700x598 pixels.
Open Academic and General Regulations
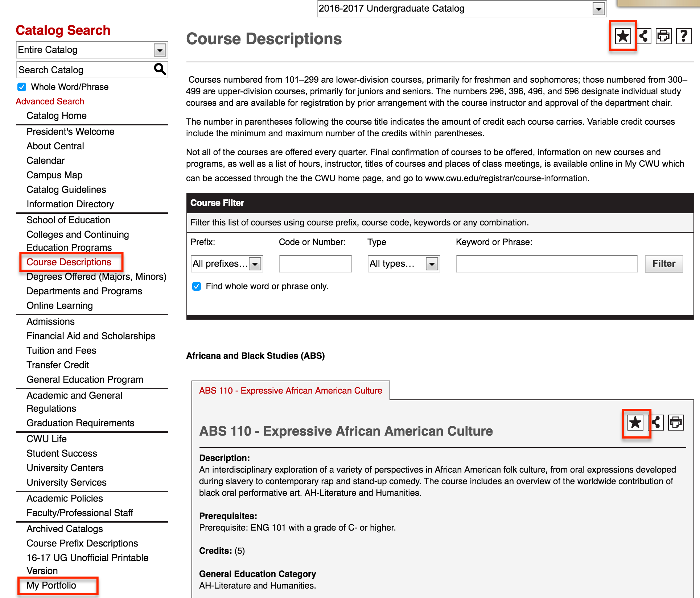[x=74, y=402]
